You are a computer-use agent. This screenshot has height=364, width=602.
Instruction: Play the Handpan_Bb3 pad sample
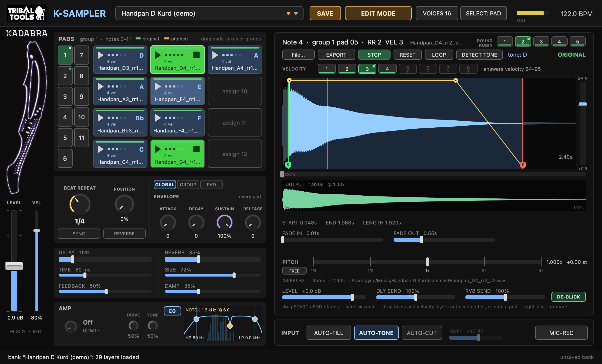click(100, 118)
